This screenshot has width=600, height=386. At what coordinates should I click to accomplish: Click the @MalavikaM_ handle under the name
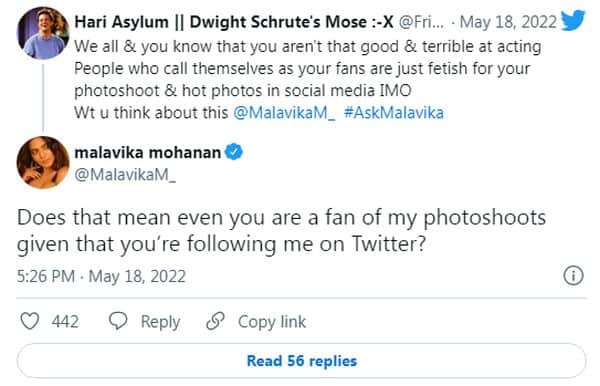[x=125, y=175]
